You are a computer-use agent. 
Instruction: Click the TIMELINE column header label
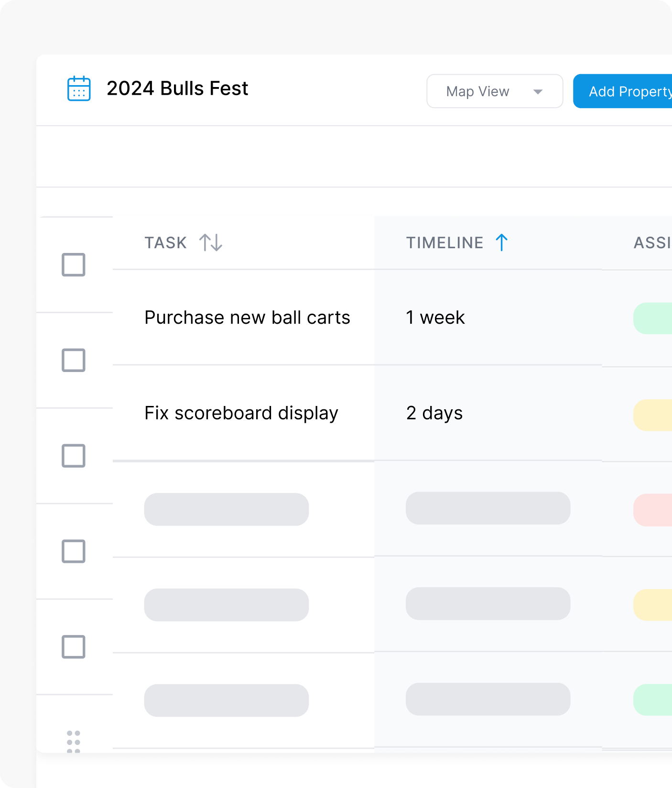click(444, 243)
